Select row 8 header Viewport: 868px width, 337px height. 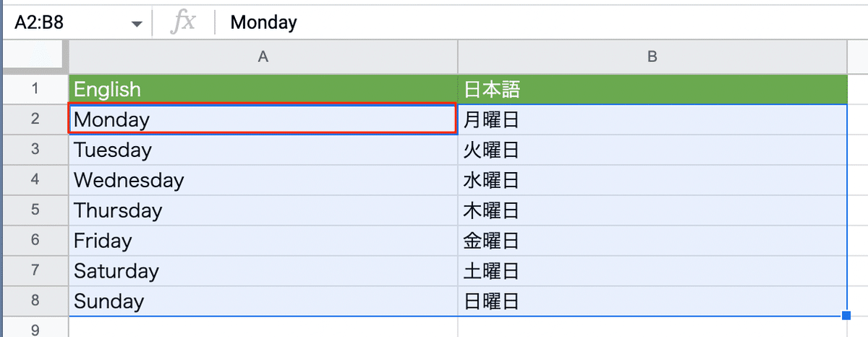(x=35, y=302)
